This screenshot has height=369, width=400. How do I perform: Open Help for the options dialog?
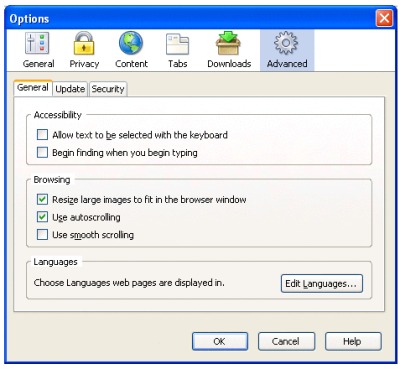(353, 341)
